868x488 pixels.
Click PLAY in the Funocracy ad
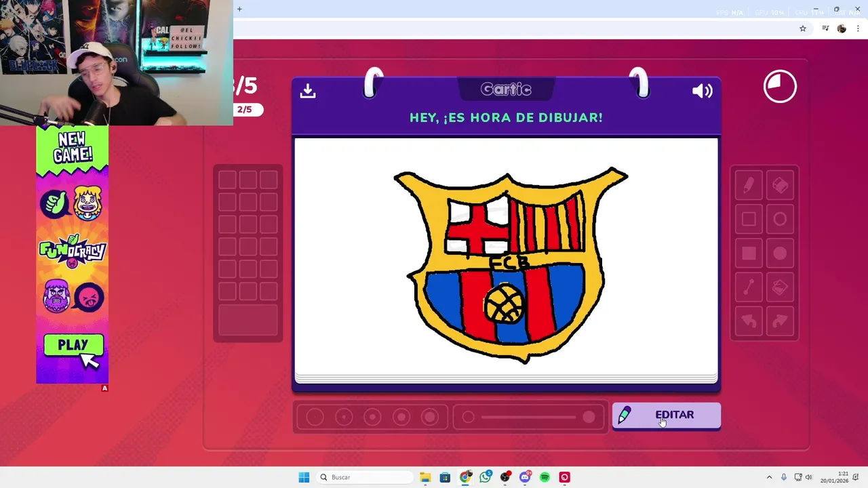pos(73,346)
